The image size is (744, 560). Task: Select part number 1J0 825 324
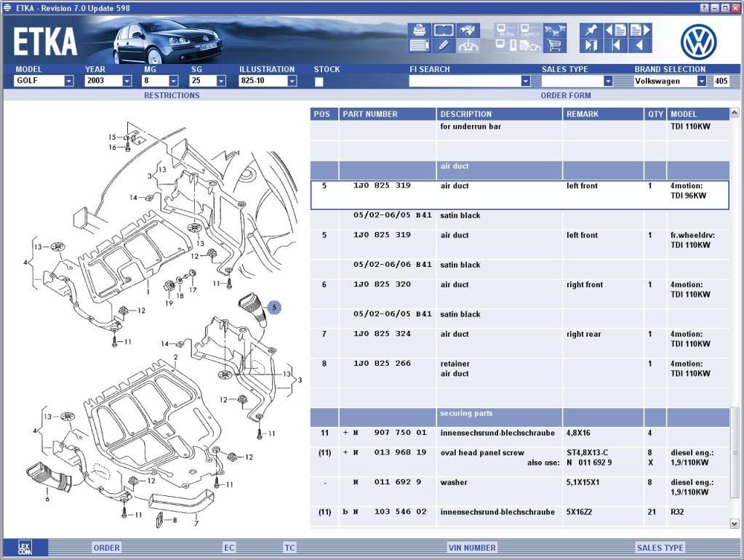click(382, 334)
